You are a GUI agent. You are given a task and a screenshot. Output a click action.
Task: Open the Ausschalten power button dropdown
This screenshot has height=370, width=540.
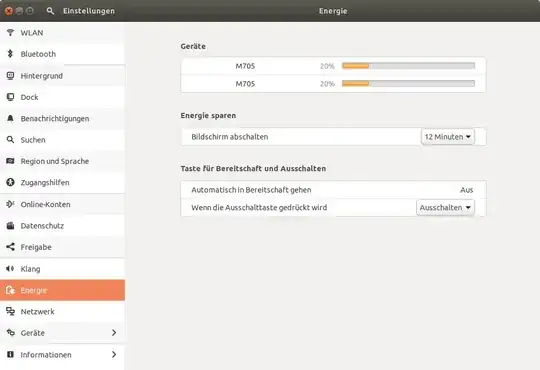point(445,207)
